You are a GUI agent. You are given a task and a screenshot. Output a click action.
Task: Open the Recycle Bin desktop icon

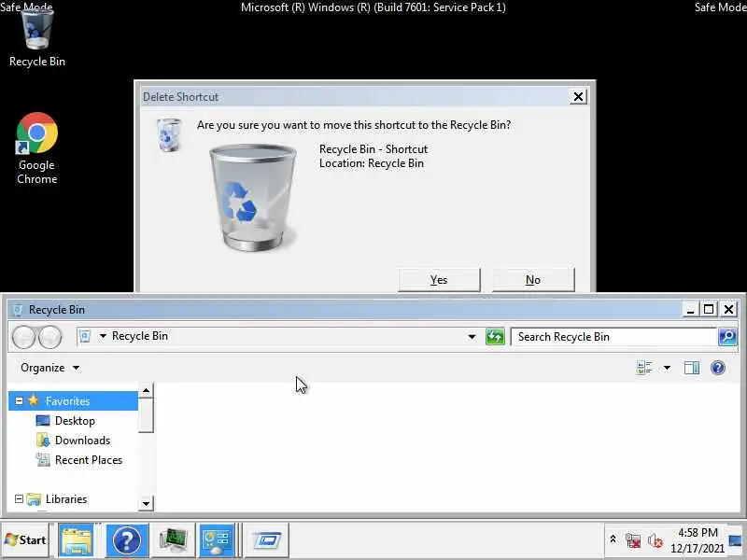pos(36,35)
